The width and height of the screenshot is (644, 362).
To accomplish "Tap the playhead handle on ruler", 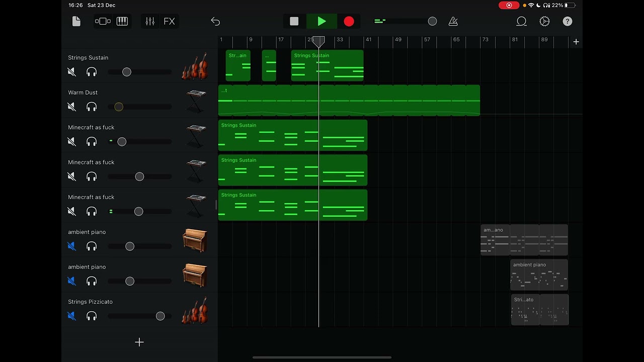I will (318, 42).
